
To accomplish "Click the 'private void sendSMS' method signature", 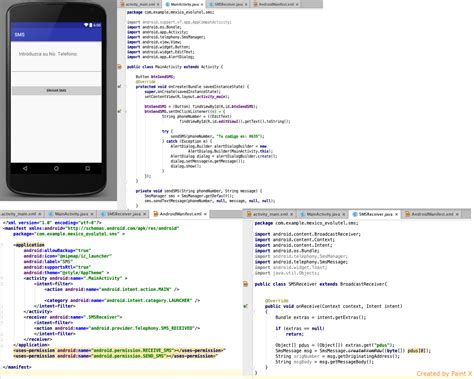I will (199, 191).
